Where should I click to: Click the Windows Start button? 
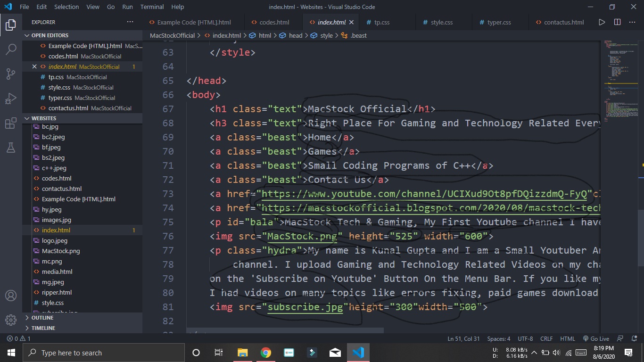11,353
